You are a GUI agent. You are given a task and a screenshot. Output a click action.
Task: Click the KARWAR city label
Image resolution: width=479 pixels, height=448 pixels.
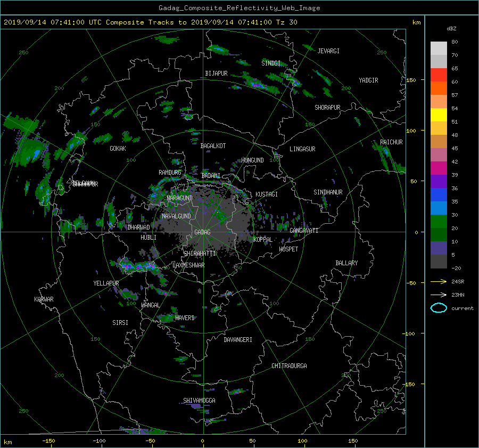(x=44, y=299)
